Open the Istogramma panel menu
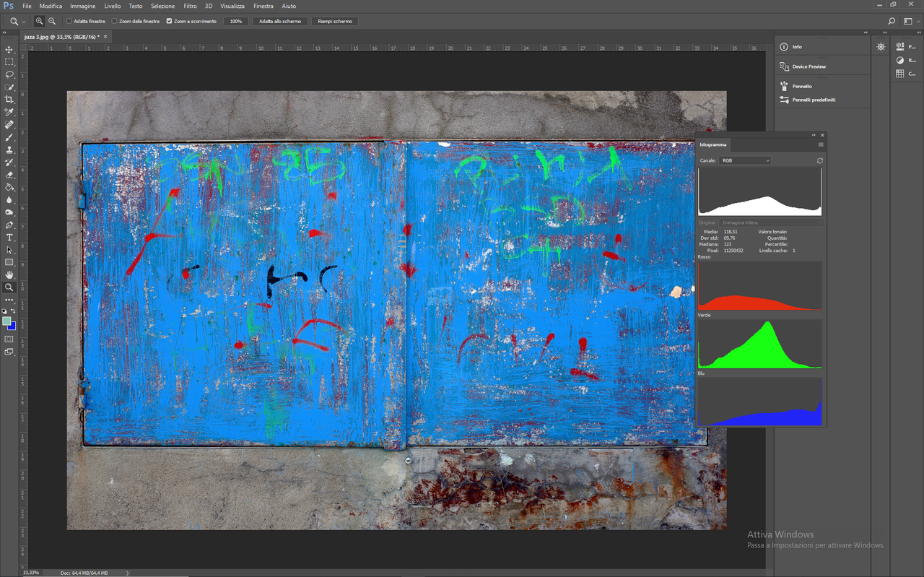924x577 pixels. 820,144
